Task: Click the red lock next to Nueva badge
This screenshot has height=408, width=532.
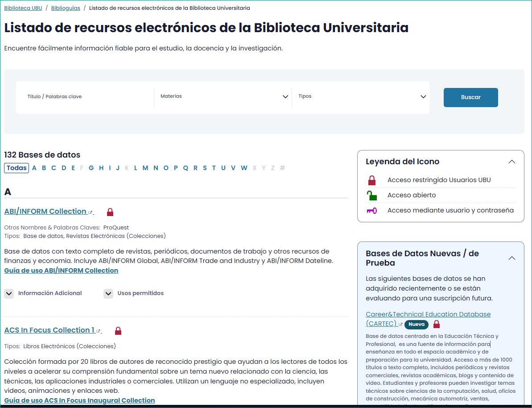Action: coord(437,324)
